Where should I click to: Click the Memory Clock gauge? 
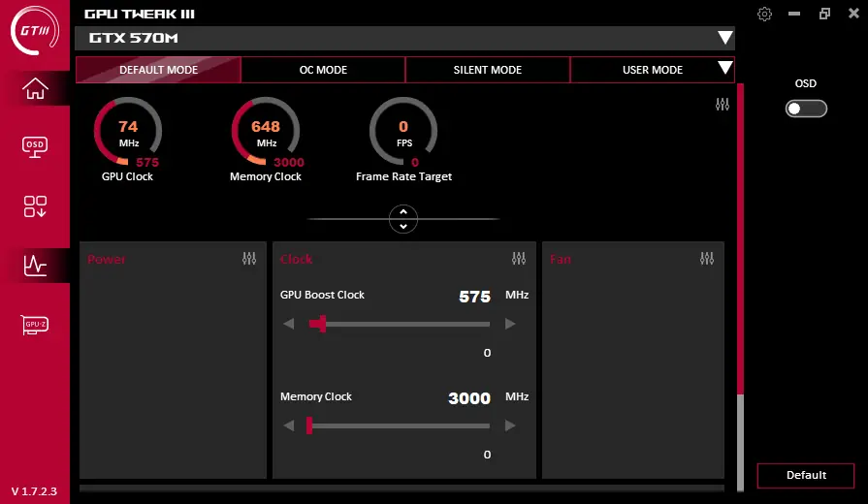[x=266, y=132]
